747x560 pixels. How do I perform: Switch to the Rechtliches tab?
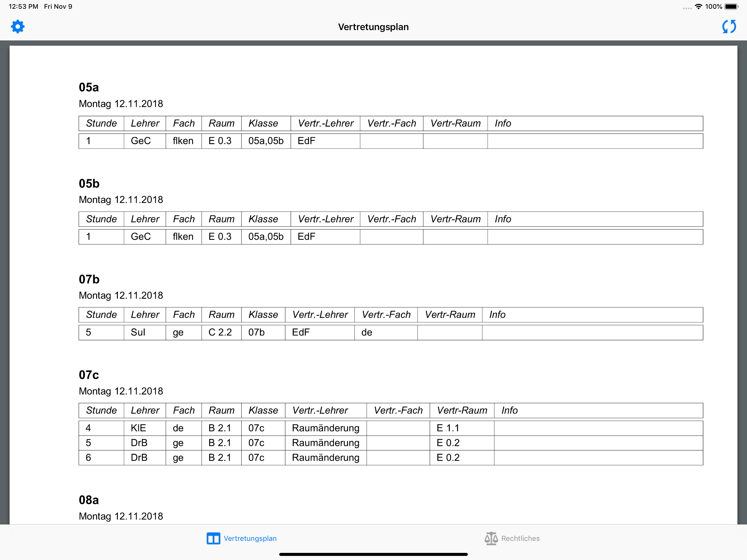point(512,538)
